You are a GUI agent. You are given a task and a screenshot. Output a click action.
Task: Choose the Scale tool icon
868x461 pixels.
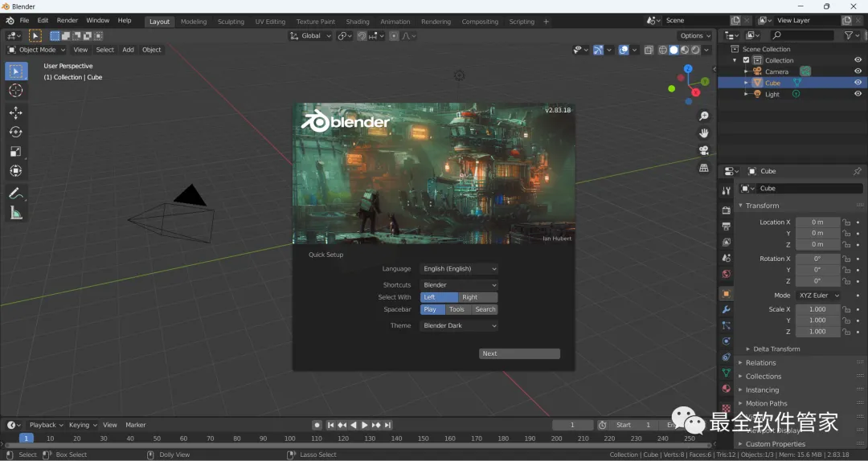click(16, 151)
